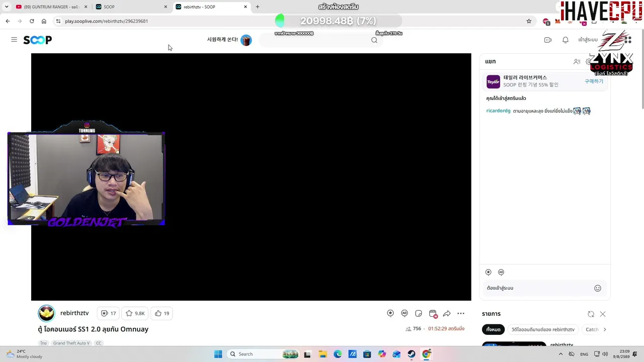Select the วิดีโอออนดีมานด์ของ rebirthztv filter
644x362 pixels.
click(543, 329)
